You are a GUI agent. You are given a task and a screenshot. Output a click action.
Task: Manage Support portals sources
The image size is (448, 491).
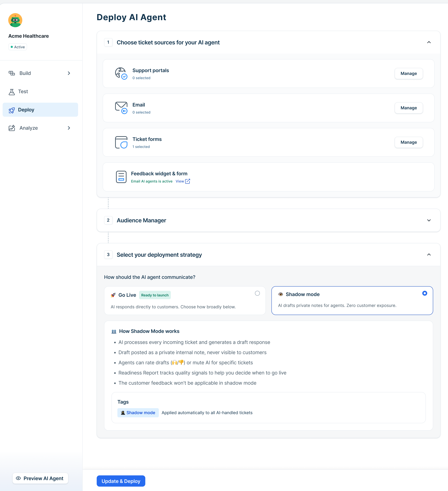pos(409,74)
